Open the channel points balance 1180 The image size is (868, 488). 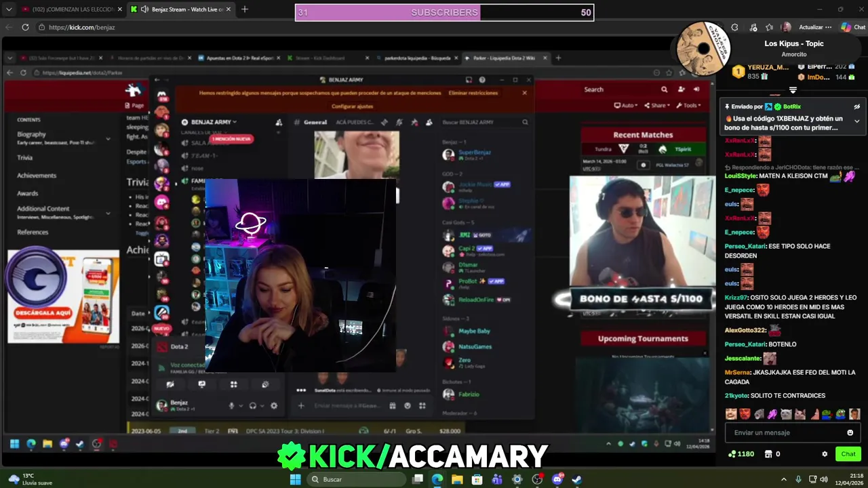click(741, 454)
